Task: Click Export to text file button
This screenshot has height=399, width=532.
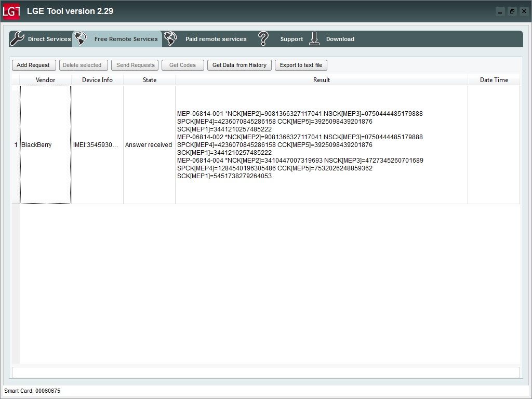Action: [x=301, y=65]
